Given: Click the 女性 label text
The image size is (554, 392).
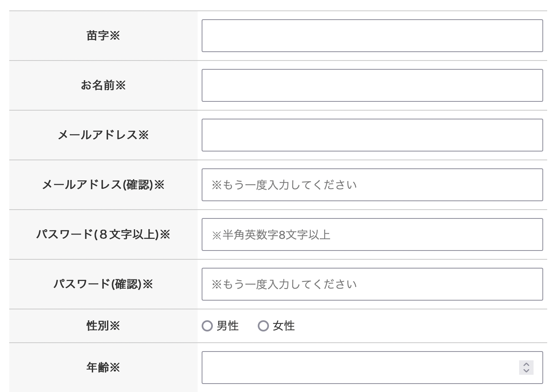Looking at the screenshot, I should (284, 326).
